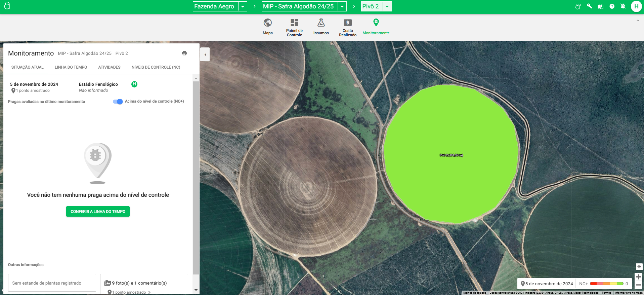This screenshot has height=295, width=644.
Task: Zoom in on the map
Action: (x=638, y=277)
